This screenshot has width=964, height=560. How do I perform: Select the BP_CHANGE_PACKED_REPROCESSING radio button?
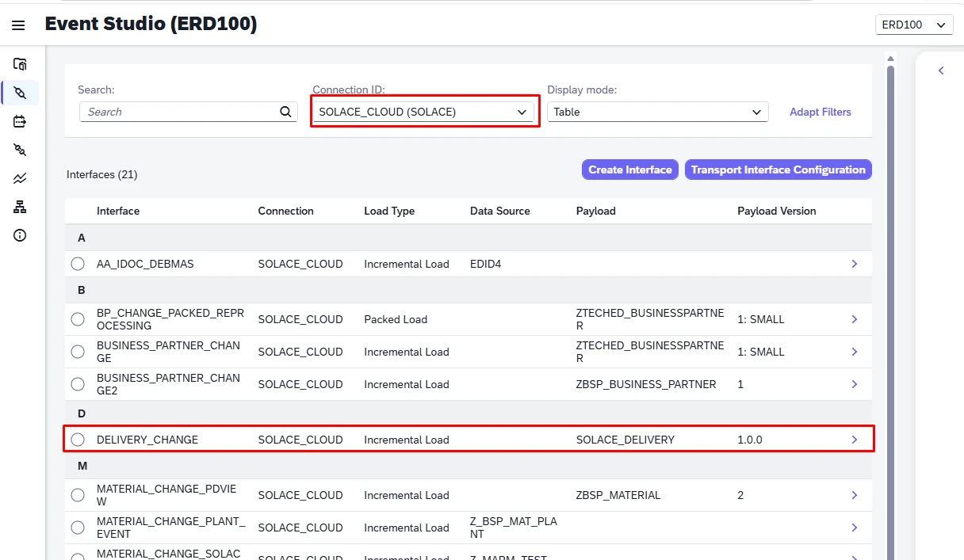click(78, 319)
